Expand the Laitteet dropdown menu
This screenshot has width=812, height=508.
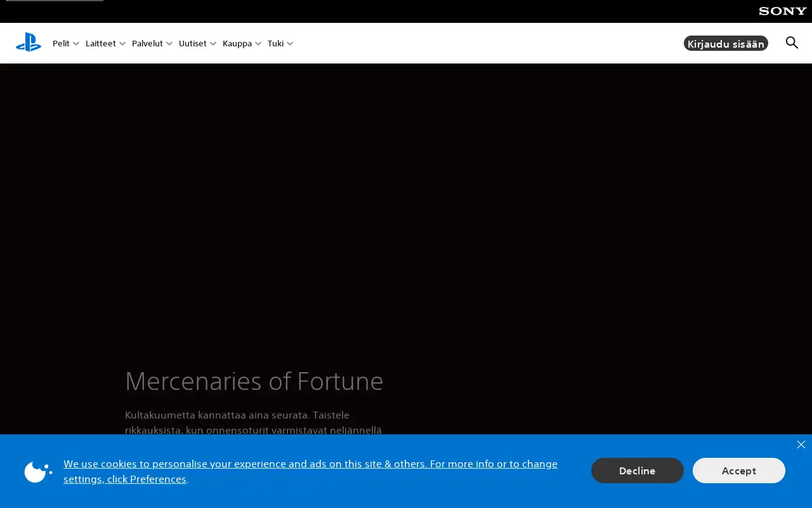coord(106,43)
